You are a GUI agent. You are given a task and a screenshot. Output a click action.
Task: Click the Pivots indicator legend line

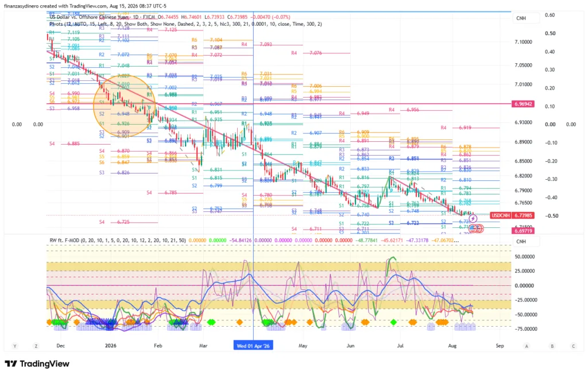185,24
